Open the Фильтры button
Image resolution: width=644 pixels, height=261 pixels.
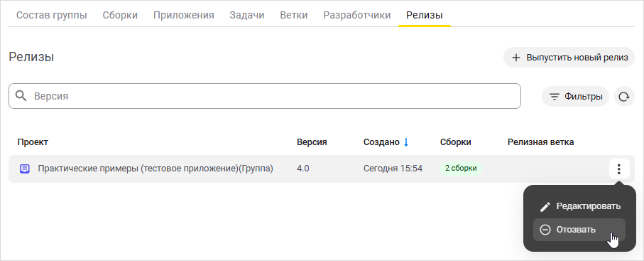575,97
